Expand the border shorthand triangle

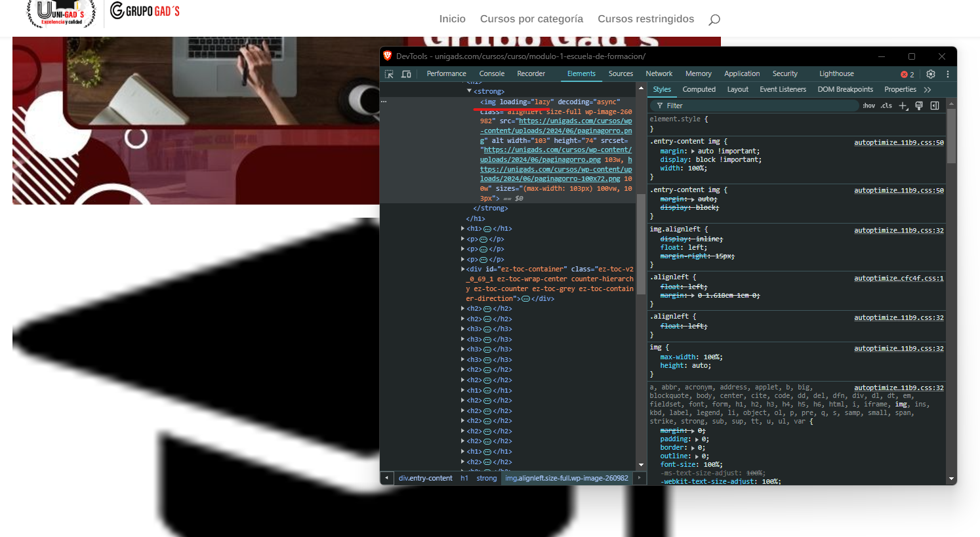coord(693,448)
